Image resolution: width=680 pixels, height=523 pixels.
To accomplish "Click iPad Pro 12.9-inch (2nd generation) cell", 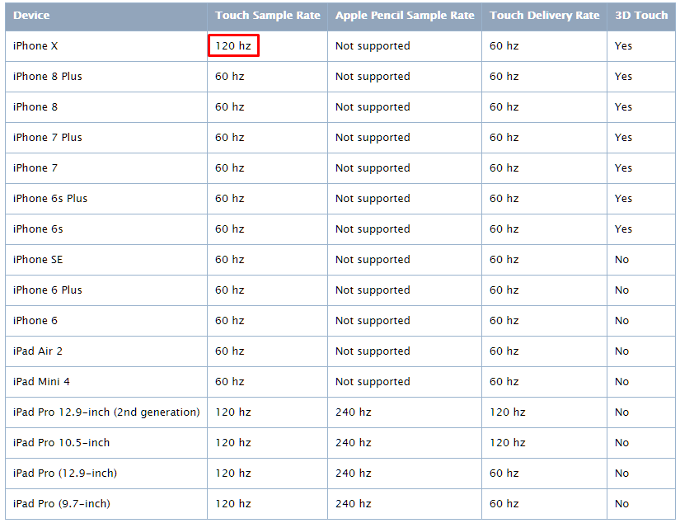I will coord(106,412).
